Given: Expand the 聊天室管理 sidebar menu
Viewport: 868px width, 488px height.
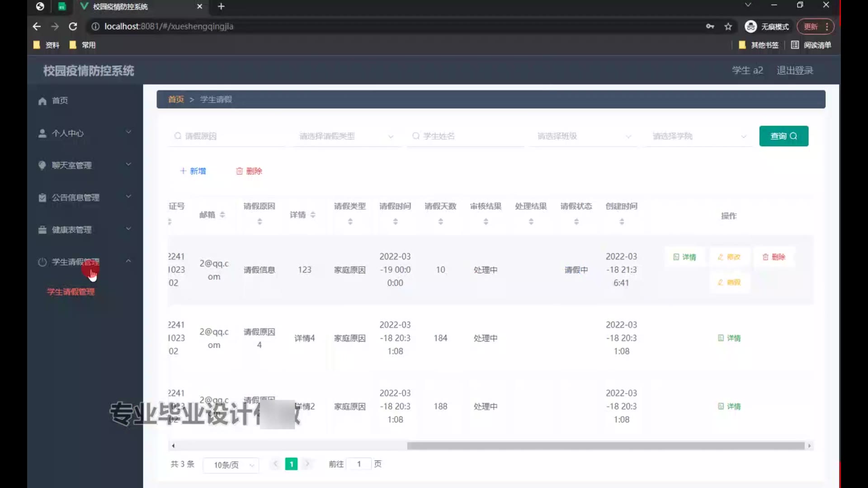Looking at the screenshot, I should click(x=128, y=164).
